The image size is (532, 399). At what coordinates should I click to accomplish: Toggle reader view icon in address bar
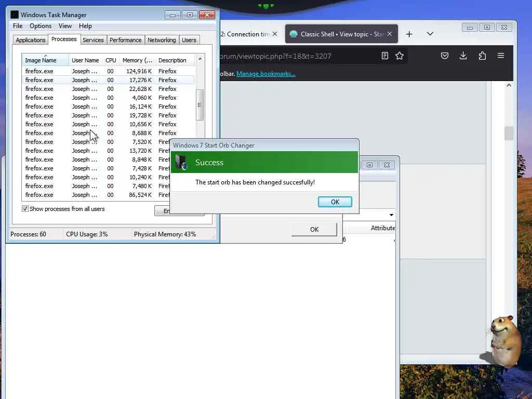pos(385,56)
